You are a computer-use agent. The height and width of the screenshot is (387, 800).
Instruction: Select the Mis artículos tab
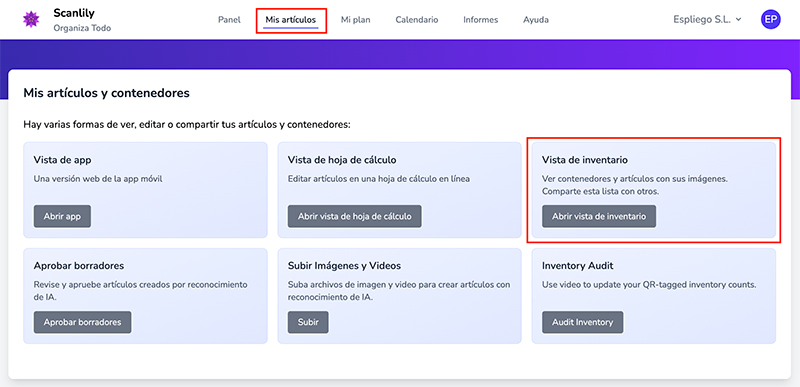point(291,20)
